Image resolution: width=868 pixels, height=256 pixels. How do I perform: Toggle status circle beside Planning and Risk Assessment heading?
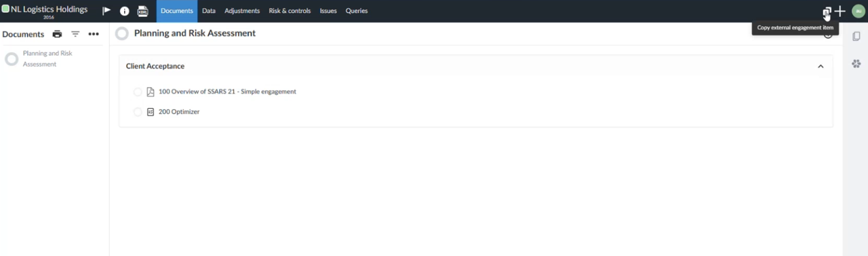point(122,33)
